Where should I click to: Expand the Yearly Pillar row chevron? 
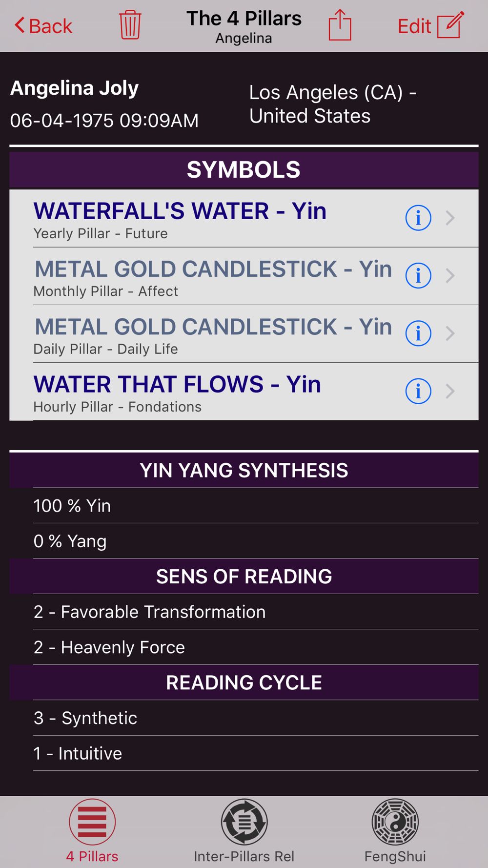tap(450, 218)
